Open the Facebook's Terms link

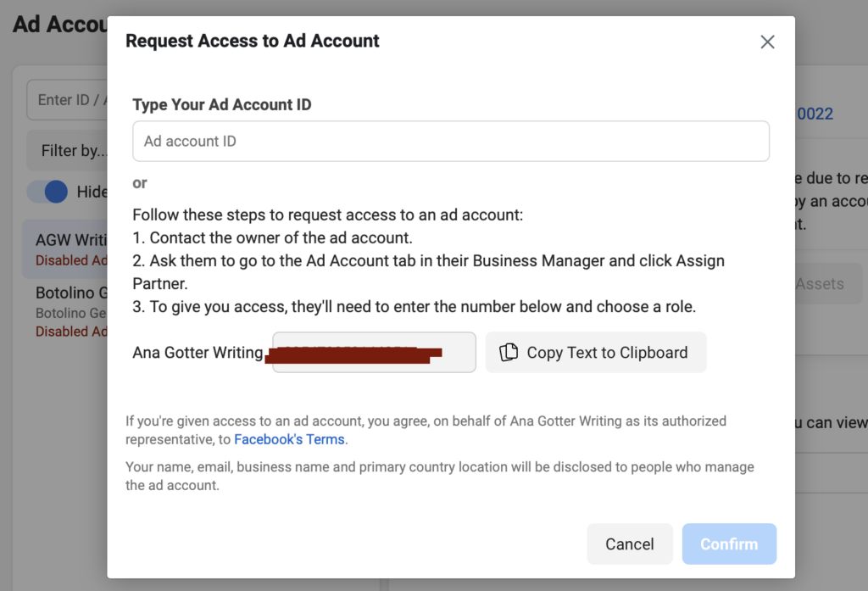point(289,439)
